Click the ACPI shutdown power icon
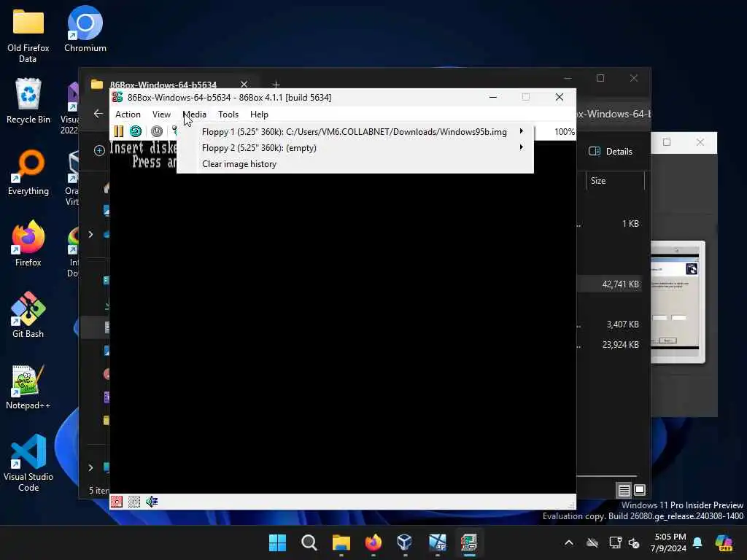This screenshot has width=747, height=560. click(x=157, y=131)
